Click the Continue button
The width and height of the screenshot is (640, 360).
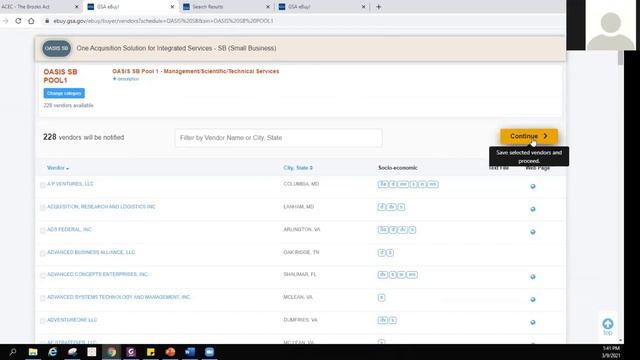tap(529, 136)
